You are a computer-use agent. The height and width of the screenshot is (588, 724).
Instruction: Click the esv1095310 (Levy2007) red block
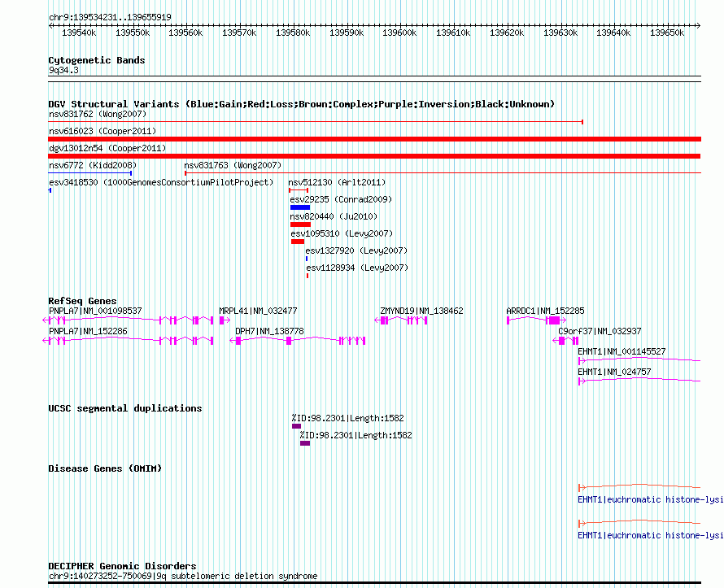(x=298, y=242)
